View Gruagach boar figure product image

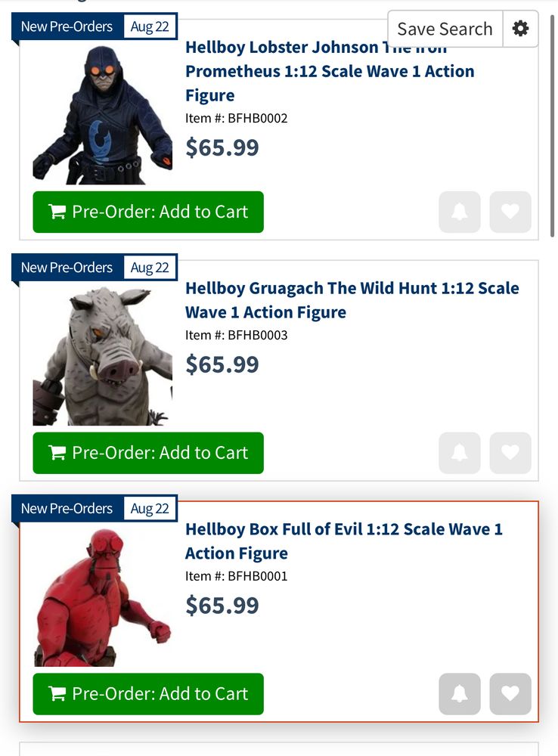tap(102, 356)
